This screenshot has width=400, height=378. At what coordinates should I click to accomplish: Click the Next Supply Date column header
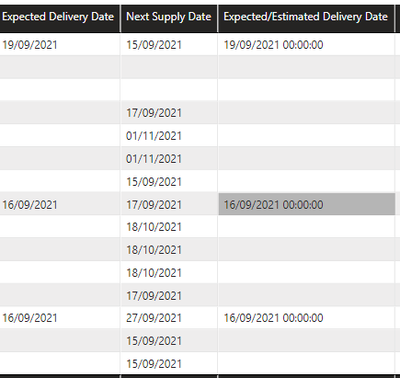coord(169,17)
